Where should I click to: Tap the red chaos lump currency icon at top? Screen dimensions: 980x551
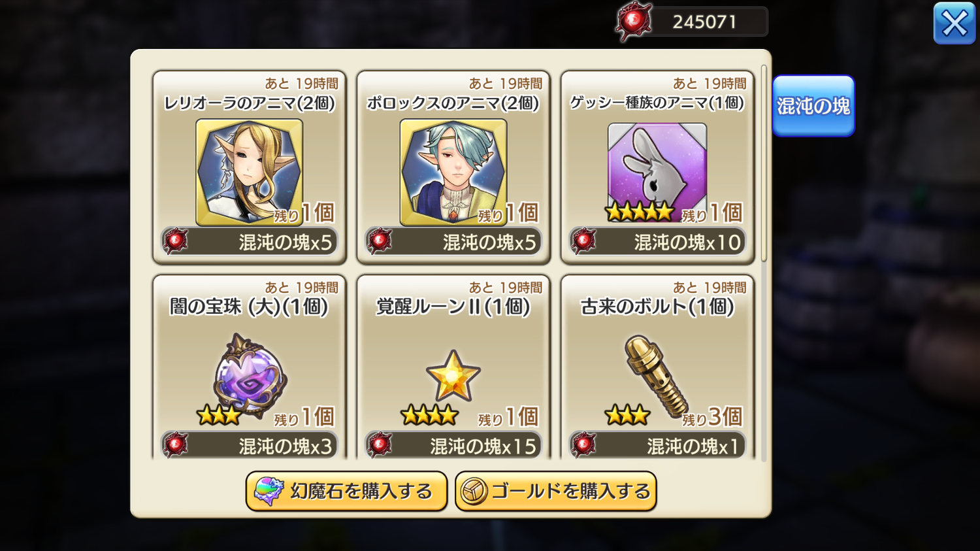click(633, 22)
